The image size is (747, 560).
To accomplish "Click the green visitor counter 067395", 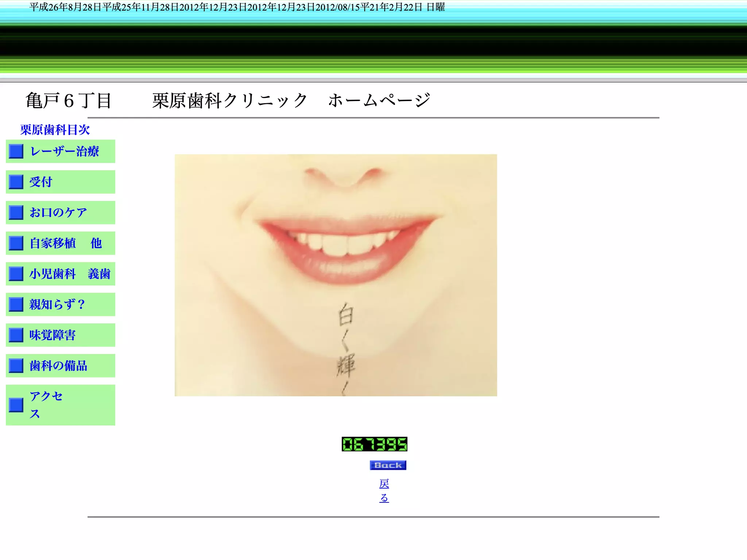I will pos(374,444).
